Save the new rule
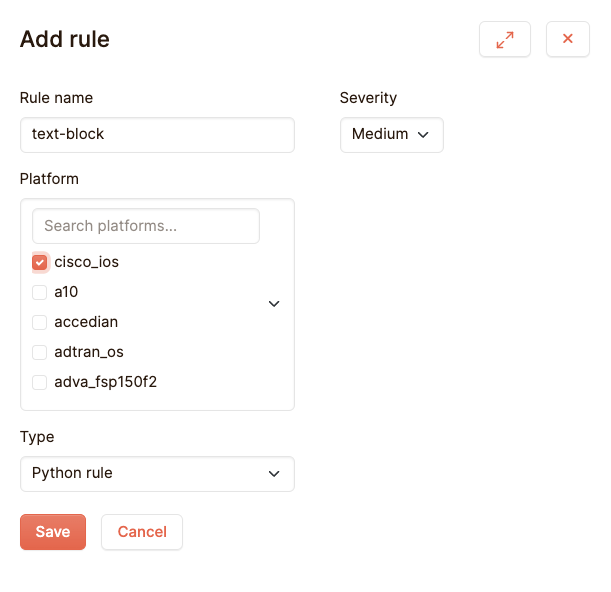 coord(53,532)
